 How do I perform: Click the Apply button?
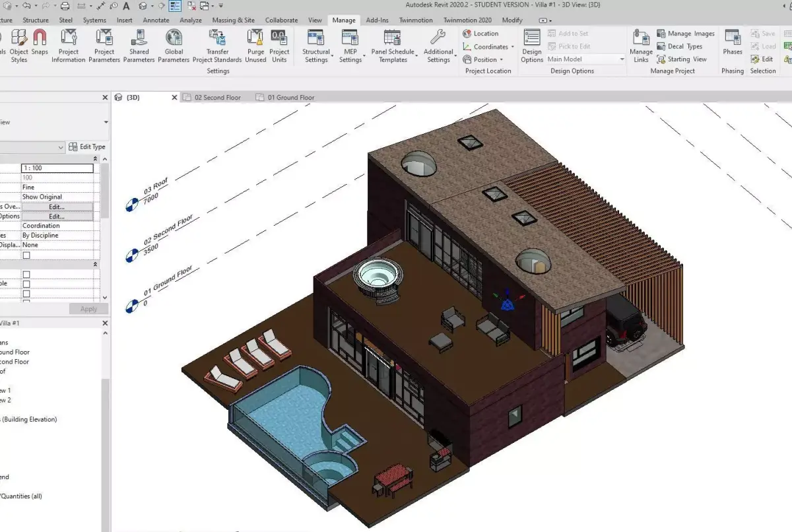point(88,309)
